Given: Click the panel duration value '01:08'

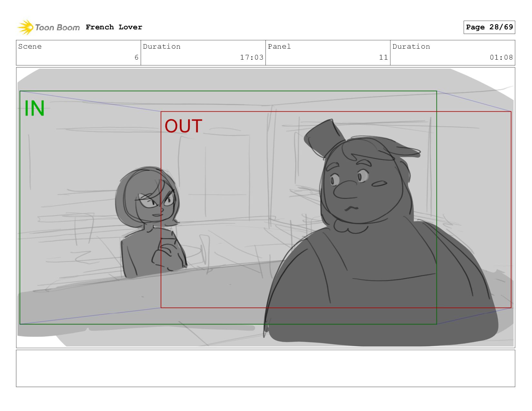Looking at the screenshot, I should click(501, 57).
